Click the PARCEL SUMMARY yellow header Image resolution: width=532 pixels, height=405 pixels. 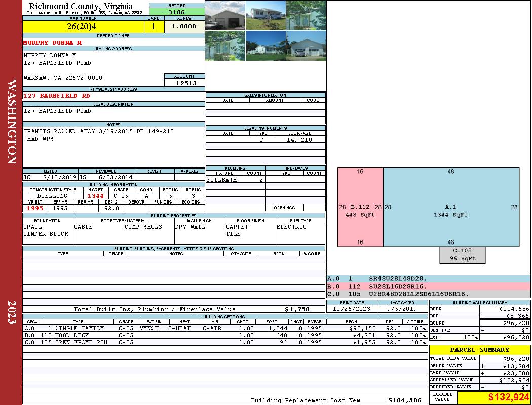pyautogui.click(x=480, y=350)
